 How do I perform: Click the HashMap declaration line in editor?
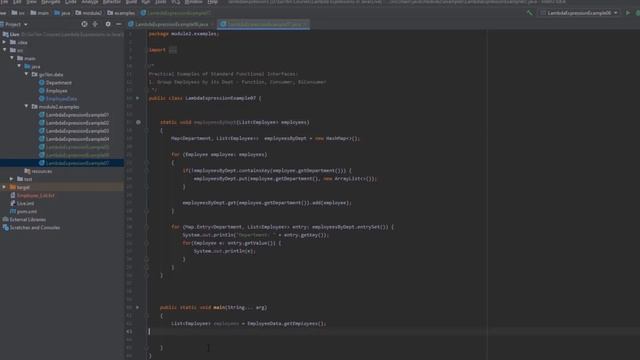pyautogui.click(x=265, y=138)
